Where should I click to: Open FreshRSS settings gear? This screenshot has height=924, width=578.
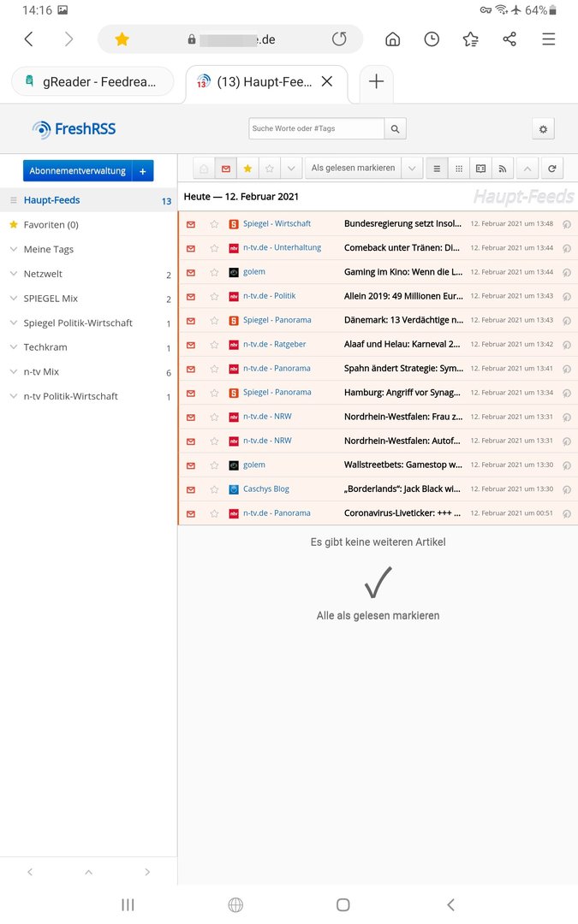click(543, 129)
